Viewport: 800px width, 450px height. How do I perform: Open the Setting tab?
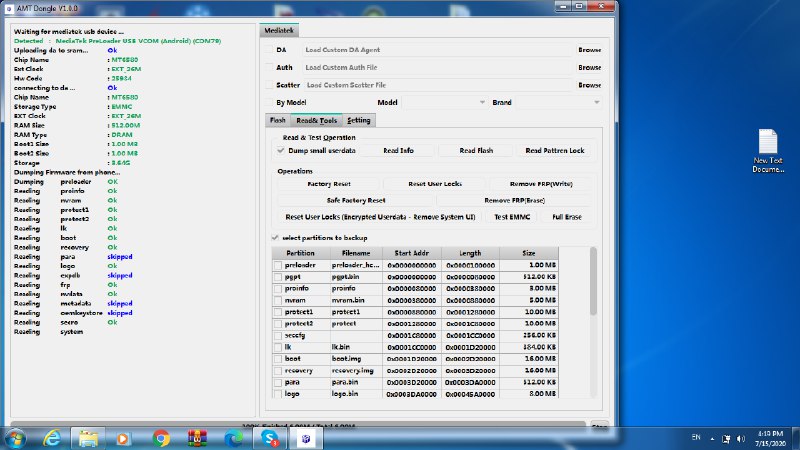[359, 120]
